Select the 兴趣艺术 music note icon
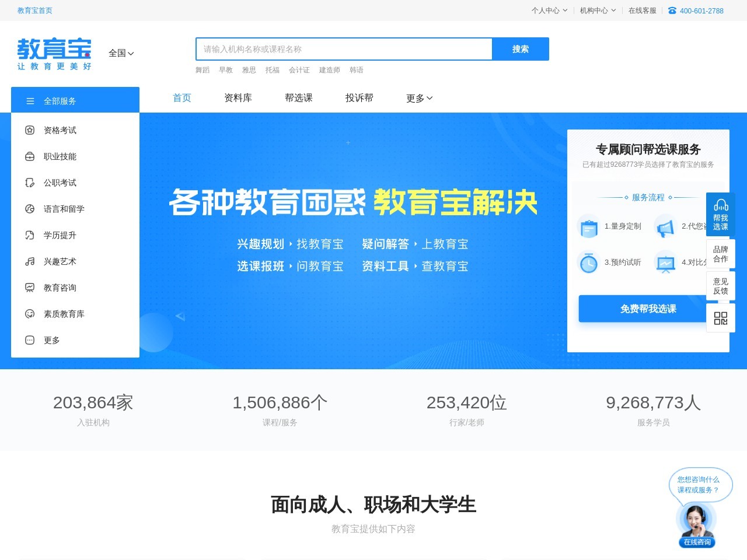Image resolution: width=747 pixels, height=560 pixels. (30, 261)
